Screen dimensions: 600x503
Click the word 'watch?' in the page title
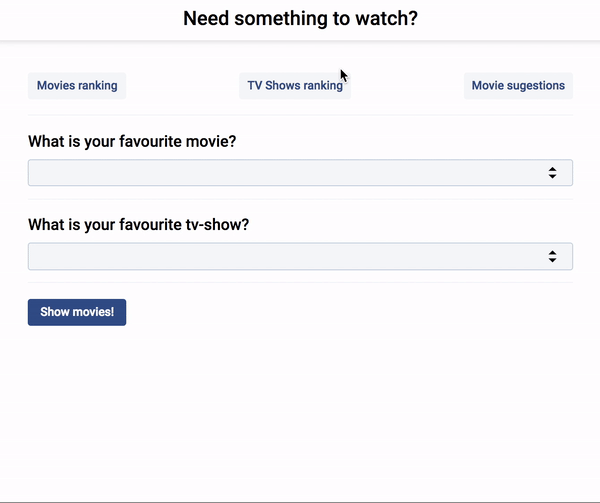pyautogui.click(x=386, y=18)
